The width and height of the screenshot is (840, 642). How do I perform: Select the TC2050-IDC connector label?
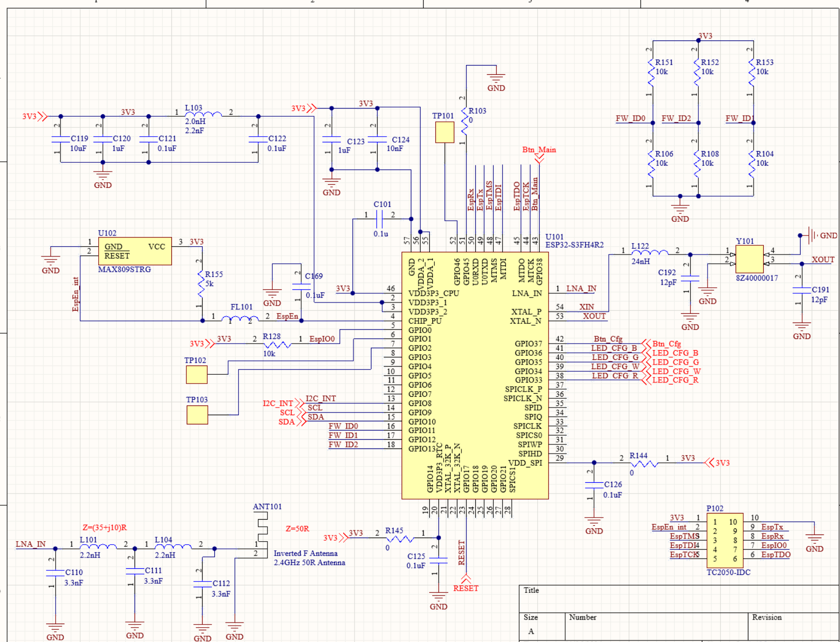tap(728, 572)
